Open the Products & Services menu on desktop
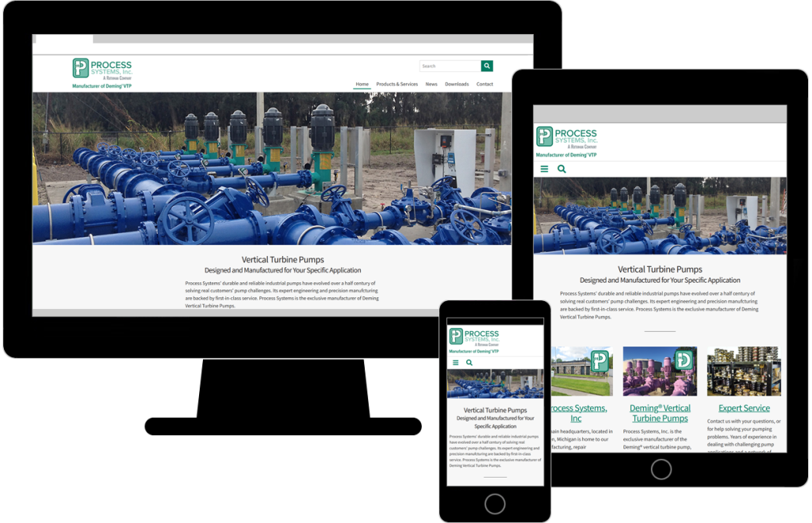The height and width of the screenshot is (523, 812). (396, 84)
